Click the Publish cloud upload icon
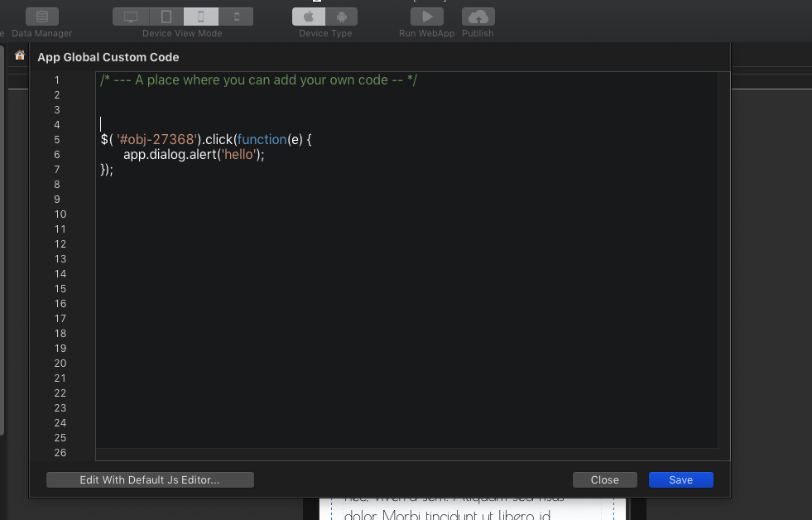The width and height of the screenshot is (812, 520). tap(478, 17)
